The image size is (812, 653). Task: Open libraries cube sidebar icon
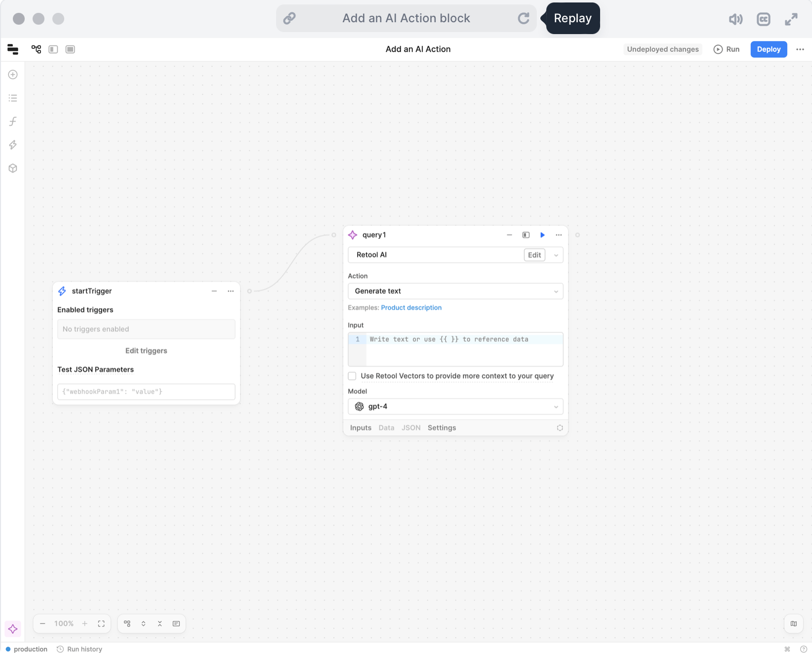pyautogui.click(x=13, y=168)
